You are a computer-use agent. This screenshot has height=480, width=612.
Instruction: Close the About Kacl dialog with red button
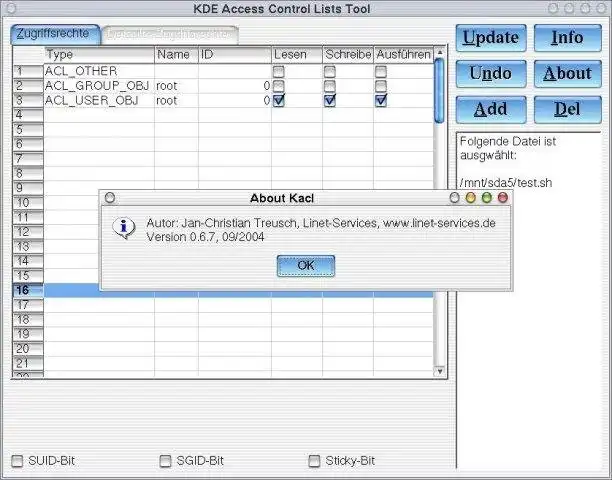coord(503,198)
